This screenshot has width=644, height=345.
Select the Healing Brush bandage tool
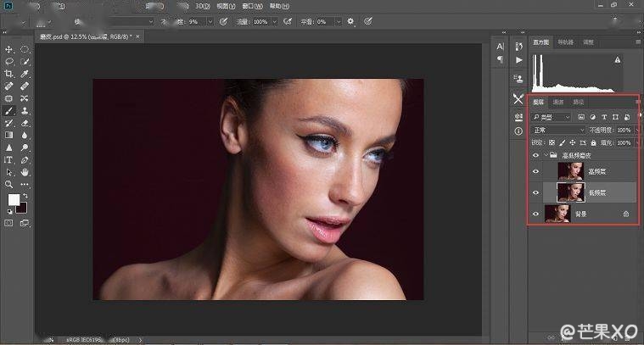tap(25, 86)
